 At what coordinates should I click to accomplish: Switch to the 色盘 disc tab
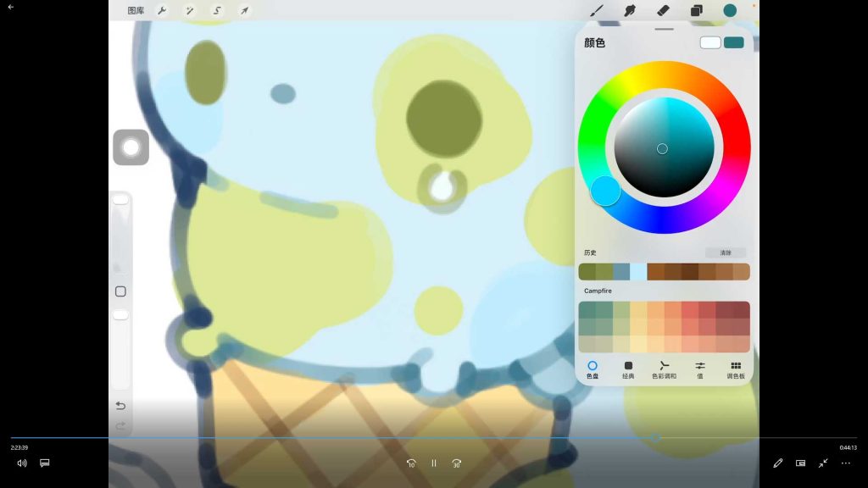click(x=593, y=369)
